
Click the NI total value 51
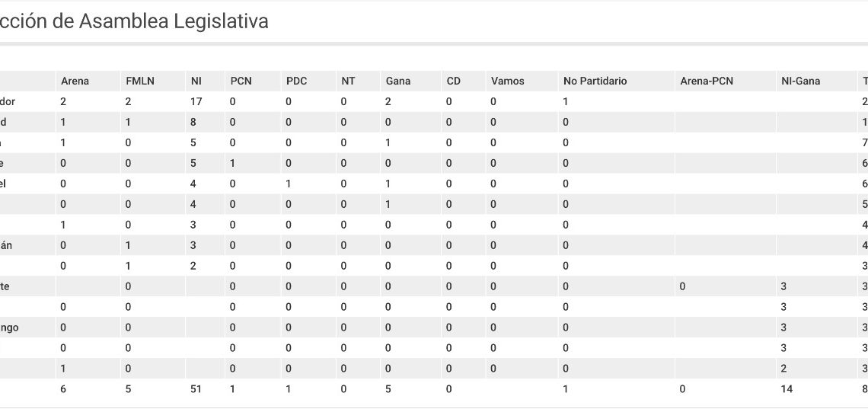pyautogui.click(x=196, y=389)
